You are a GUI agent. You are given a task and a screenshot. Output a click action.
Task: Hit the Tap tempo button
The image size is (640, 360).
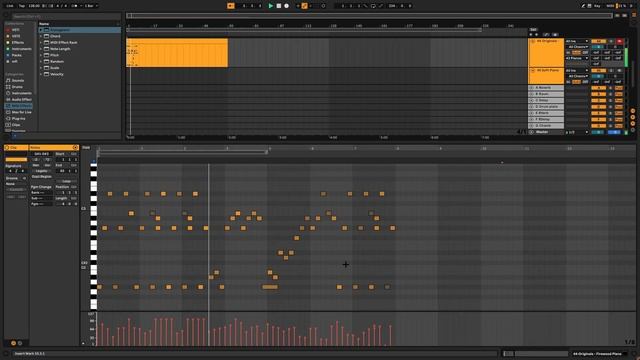(x=22, y=6)
